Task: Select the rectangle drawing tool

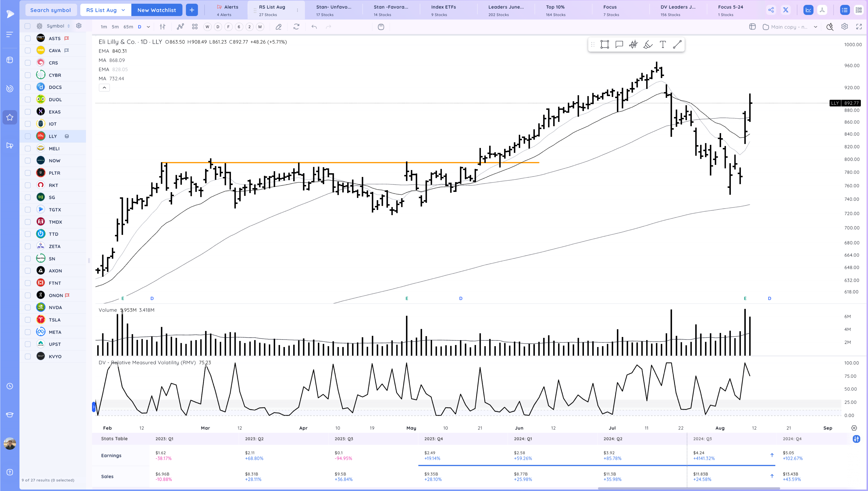Action: click(604, 44)
